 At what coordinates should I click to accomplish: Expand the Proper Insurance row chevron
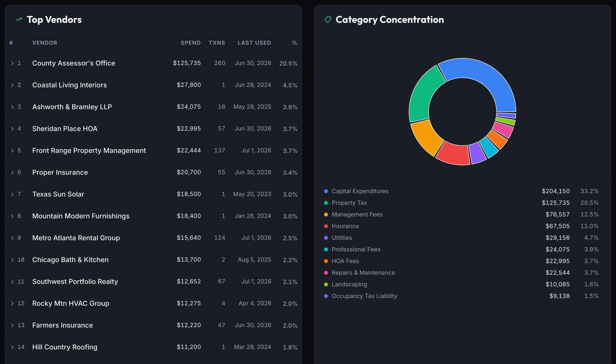[12, 172]
